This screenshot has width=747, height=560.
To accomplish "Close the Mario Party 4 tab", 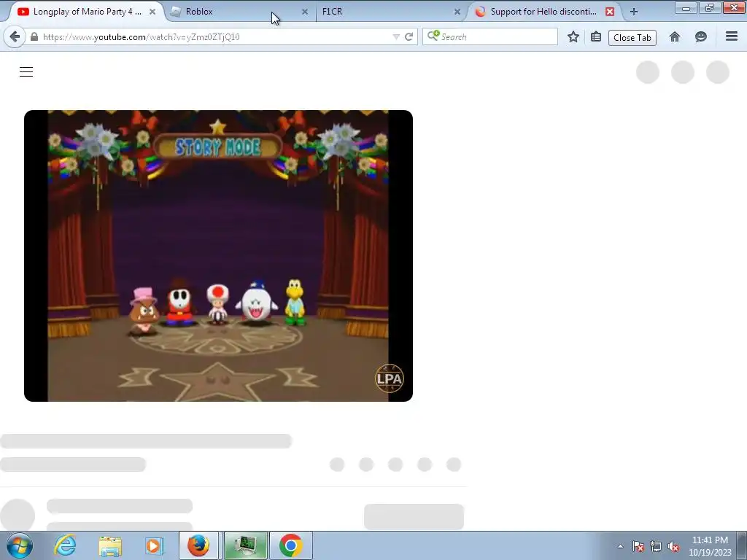I will point(152,12).
